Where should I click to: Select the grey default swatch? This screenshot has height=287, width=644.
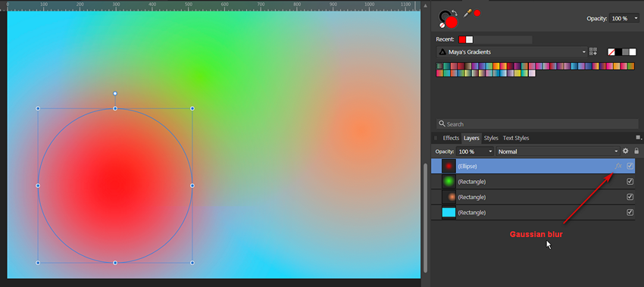(625, 51)
